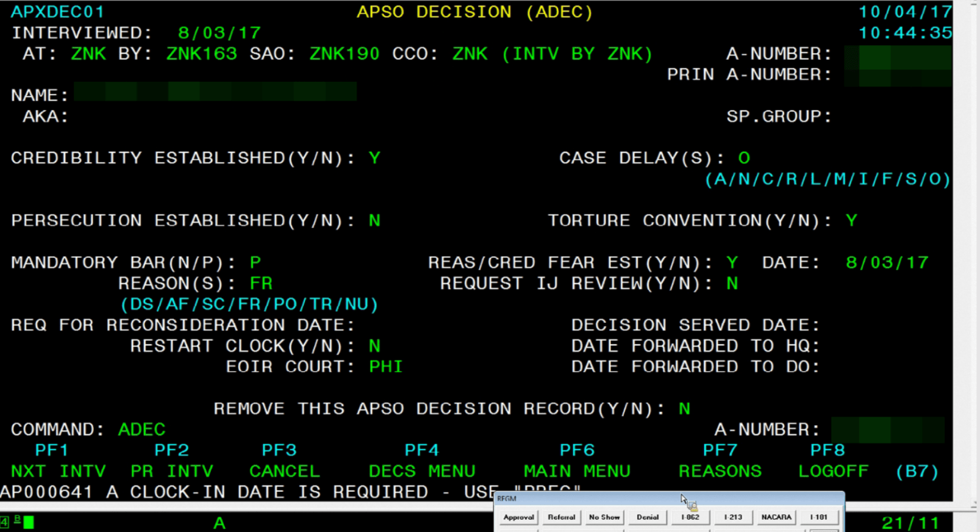Click the NACARA button
The image size is (980, 532).
click(776, 517)
